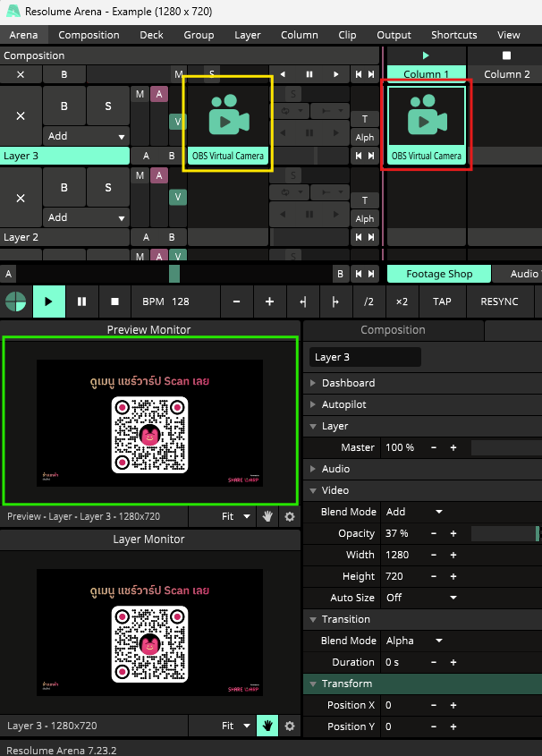
Task: Toggle the green V button on Layer 3
Action: (x=178, y=122)
